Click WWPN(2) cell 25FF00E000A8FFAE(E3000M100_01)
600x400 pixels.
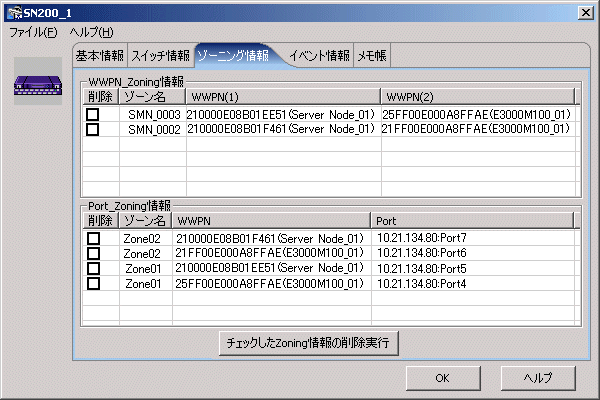[x=476, y=114]
